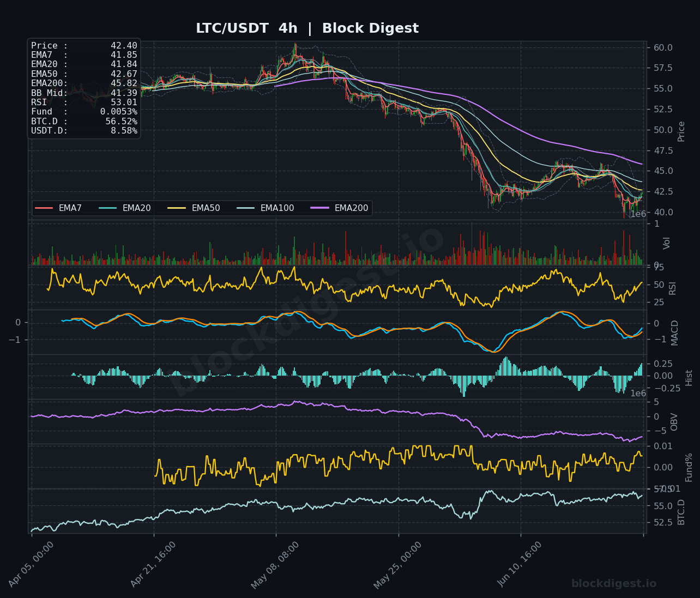Click the Vol axis label

[x=667, y=243]
